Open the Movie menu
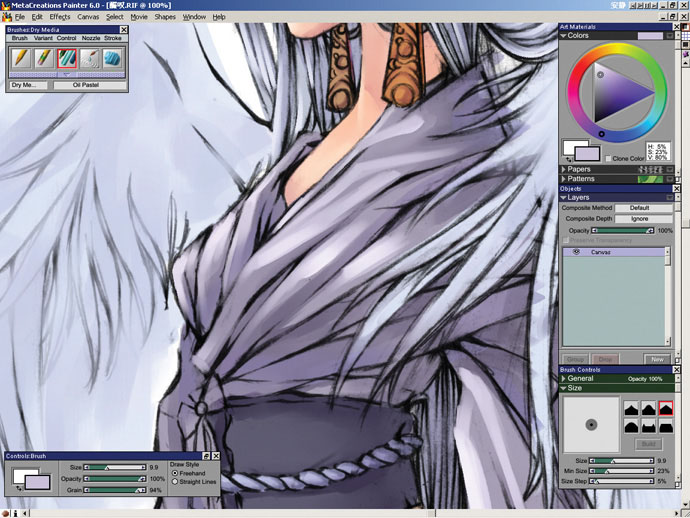The height and width of the screenshot is (518, 690). click(139, 17)
